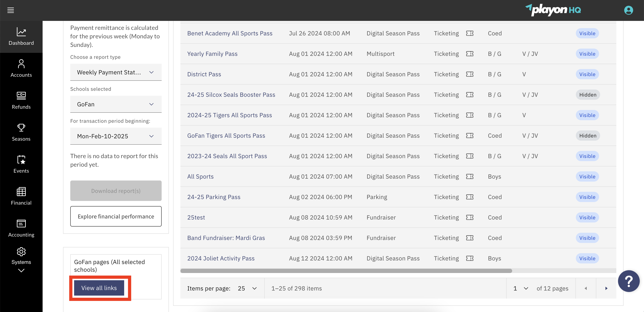Open the Seasons trophy icon
Screen dimensions: 644x312
tap(21, 128)
